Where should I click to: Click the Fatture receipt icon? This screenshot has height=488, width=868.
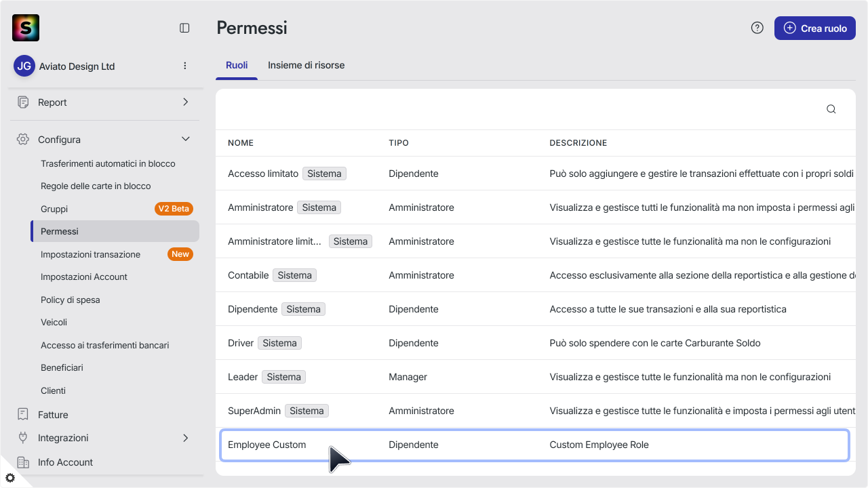coord(23,414)
